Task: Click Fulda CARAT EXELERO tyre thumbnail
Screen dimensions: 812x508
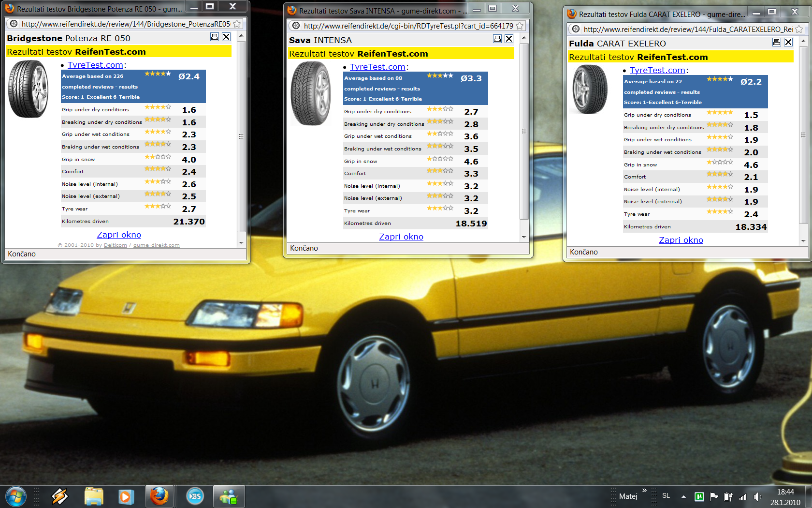Action: (590, 90)
